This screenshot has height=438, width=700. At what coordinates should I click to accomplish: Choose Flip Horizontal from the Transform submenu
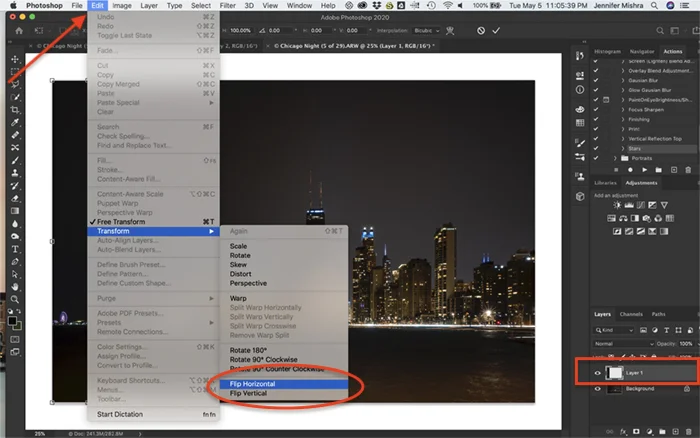tap(254, 383)
